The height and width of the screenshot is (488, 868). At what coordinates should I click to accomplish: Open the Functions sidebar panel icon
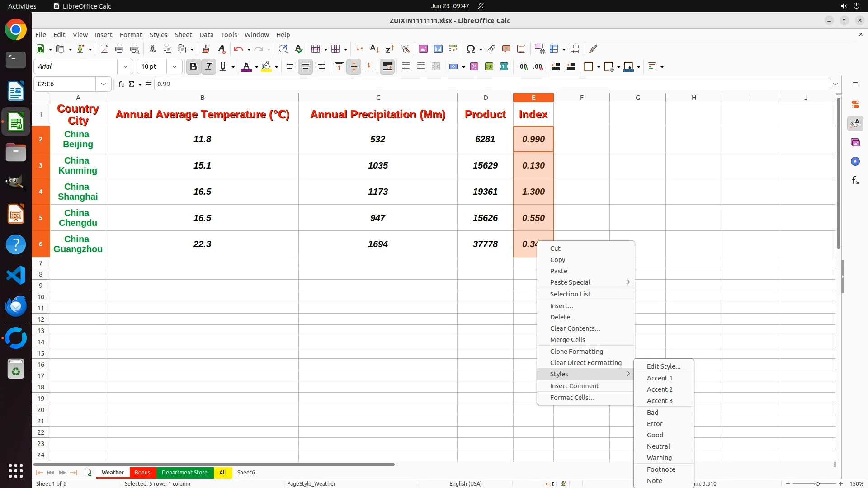[x=855, y=181]
